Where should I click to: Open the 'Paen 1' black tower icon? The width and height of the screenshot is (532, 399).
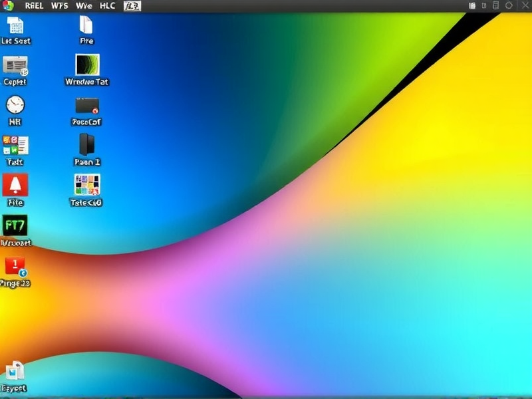coord(87,144)
